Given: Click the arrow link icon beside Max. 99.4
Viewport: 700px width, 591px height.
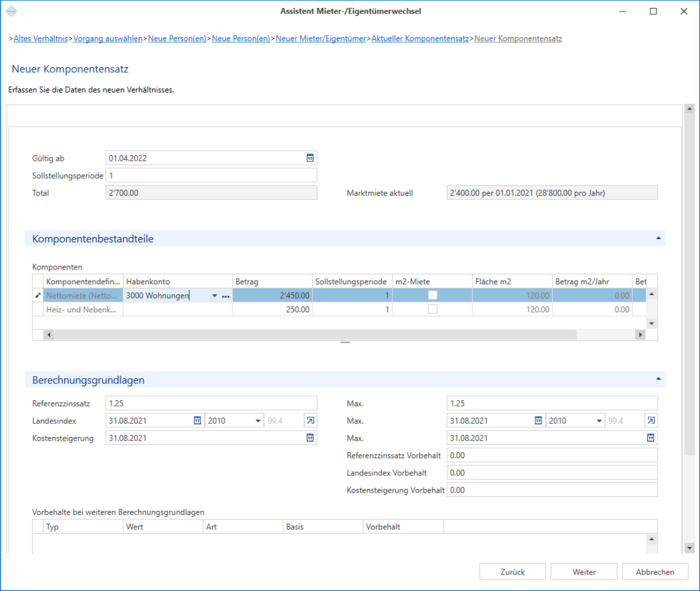Looking at the screenshot, I should 651,420.
